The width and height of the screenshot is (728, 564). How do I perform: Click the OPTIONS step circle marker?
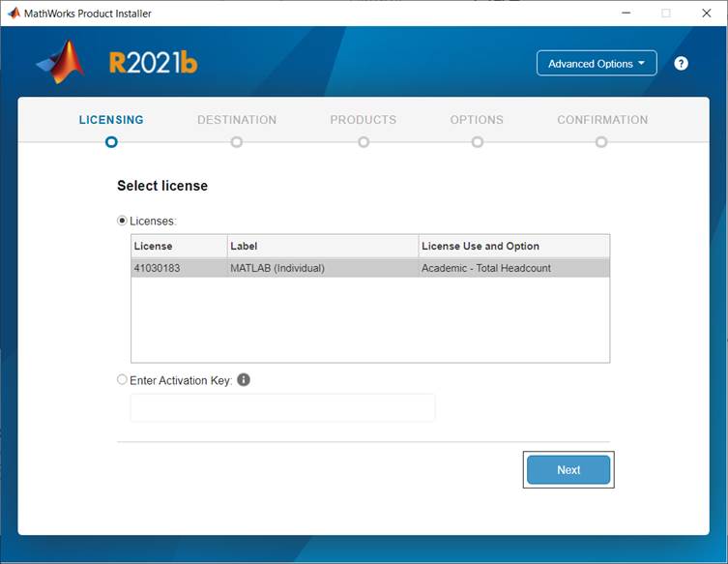(x=478, y=141)
